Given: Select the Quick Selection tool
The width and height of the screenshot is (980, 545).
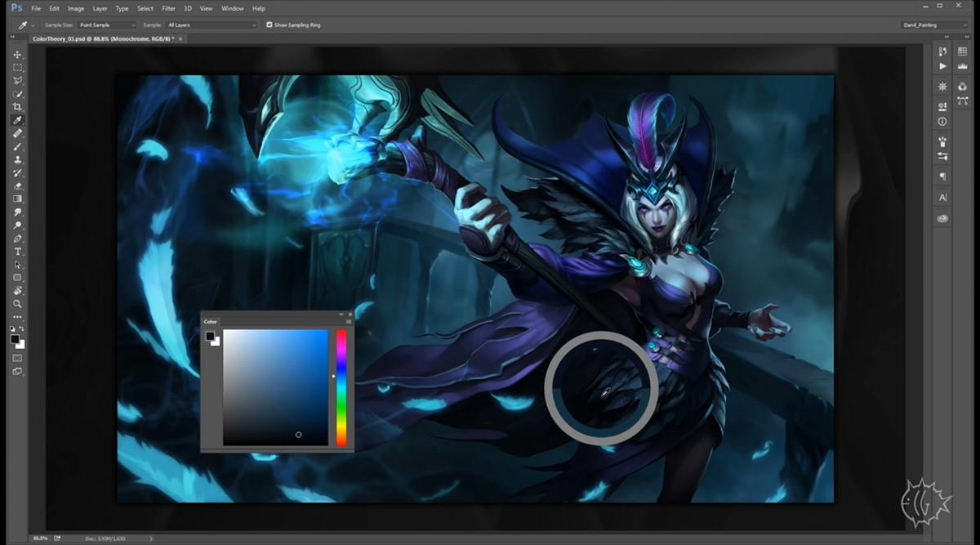Looking at the screenshot, I should tap(17, 94).
